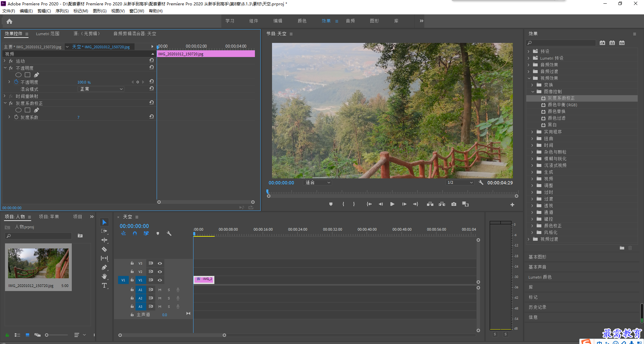The image size is (644, 344).
Task: Solo audio track A2
Action: tap(169, 298)
